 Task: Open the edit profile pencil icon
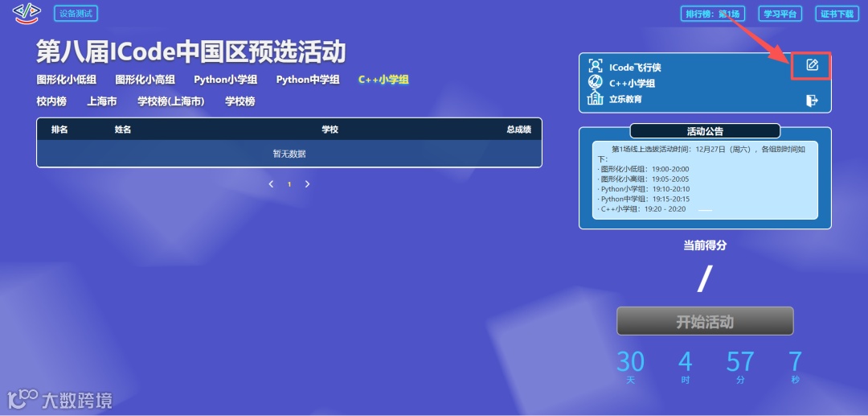[812, 65]
